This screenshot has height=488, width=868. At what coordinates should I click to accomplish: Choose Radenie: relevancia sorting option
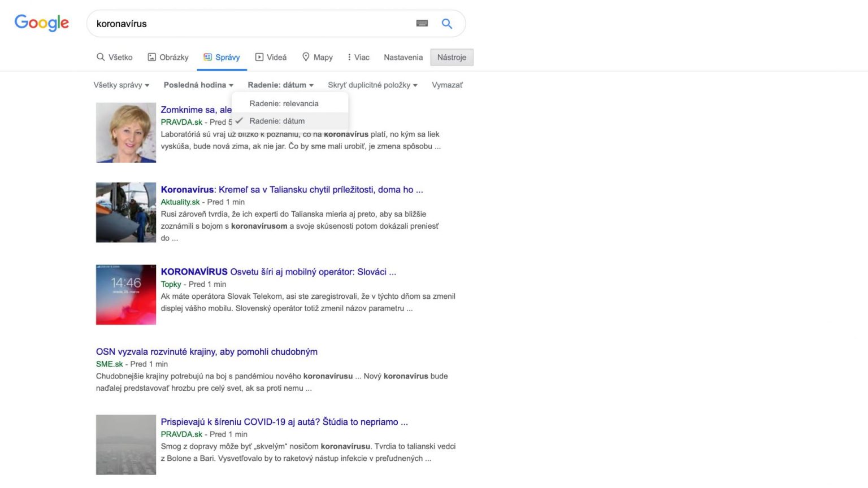point(284,103)
